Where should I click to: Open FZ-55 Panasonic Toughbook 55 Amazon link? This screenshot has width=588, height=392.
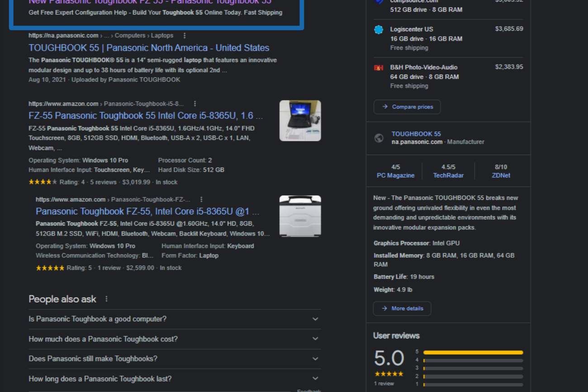coord(145,116)
